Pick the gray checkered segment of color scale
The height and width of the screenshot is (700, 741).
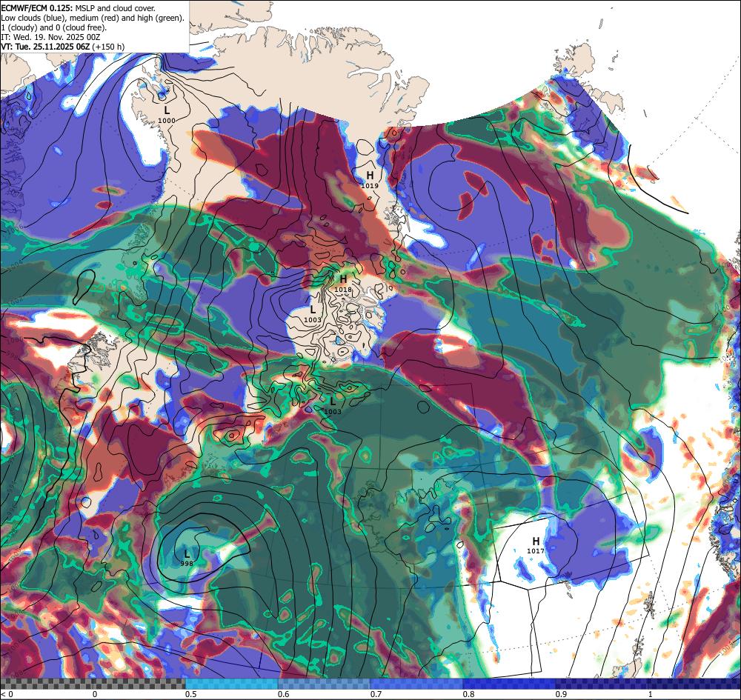93,684
